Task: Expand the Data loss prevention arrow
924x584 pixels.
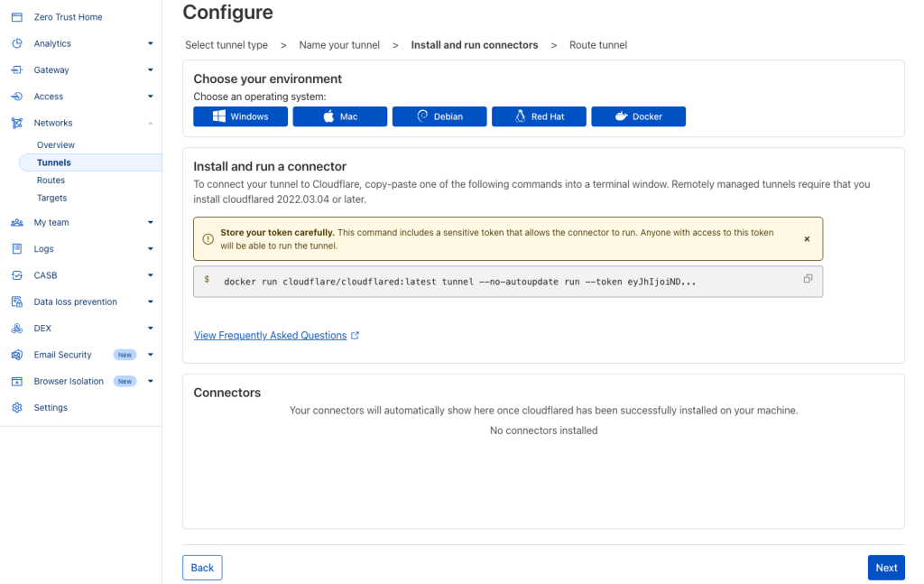Action: coord(151,301)
